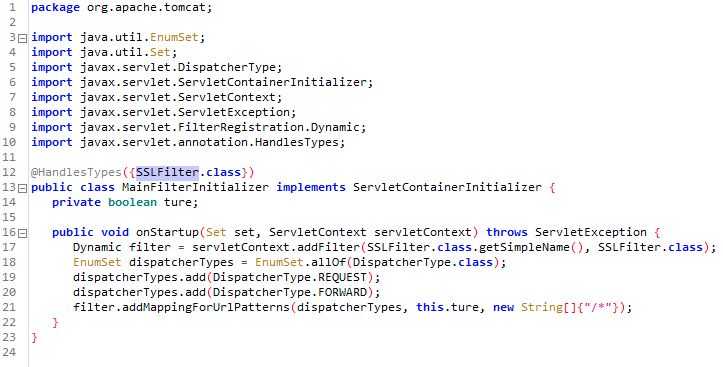Click DispatcherType.FORWARD on line 20
The width and height of the screenshot is (723, 367).
(x=290, y=292)
